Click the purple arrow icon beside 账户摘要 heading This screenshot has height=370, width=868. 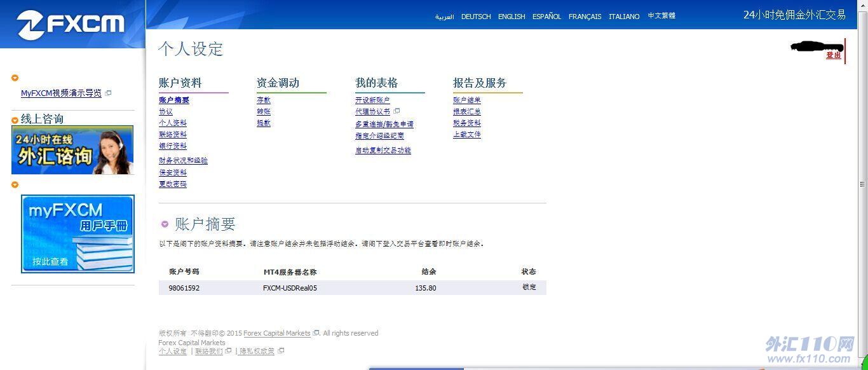[165, 224]
